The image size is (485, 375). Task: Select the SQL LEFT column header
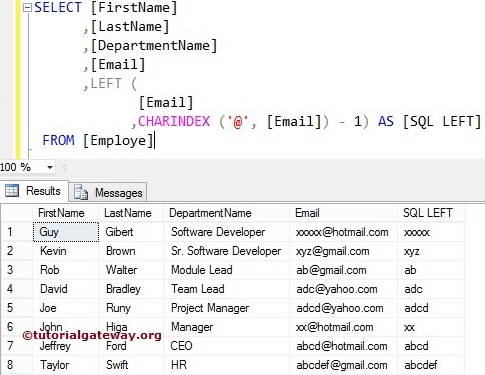click(431, 213)
